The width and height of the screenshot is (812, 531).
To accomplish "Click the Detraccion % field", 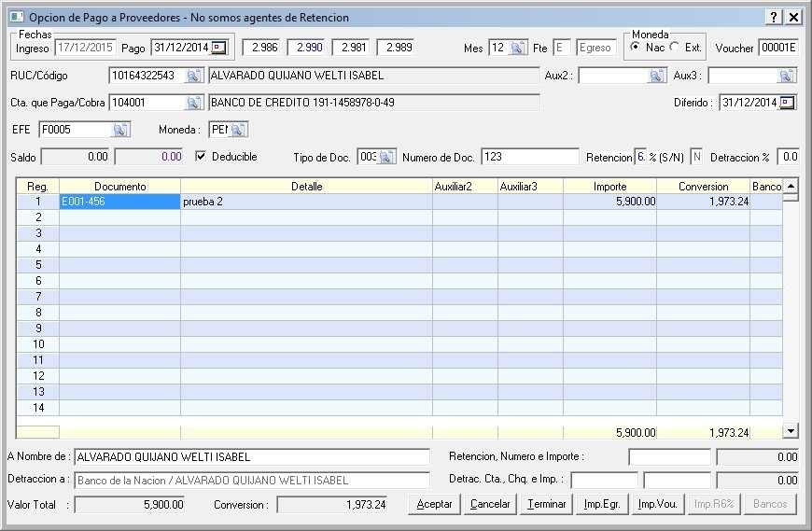I will tap(788, 157).
